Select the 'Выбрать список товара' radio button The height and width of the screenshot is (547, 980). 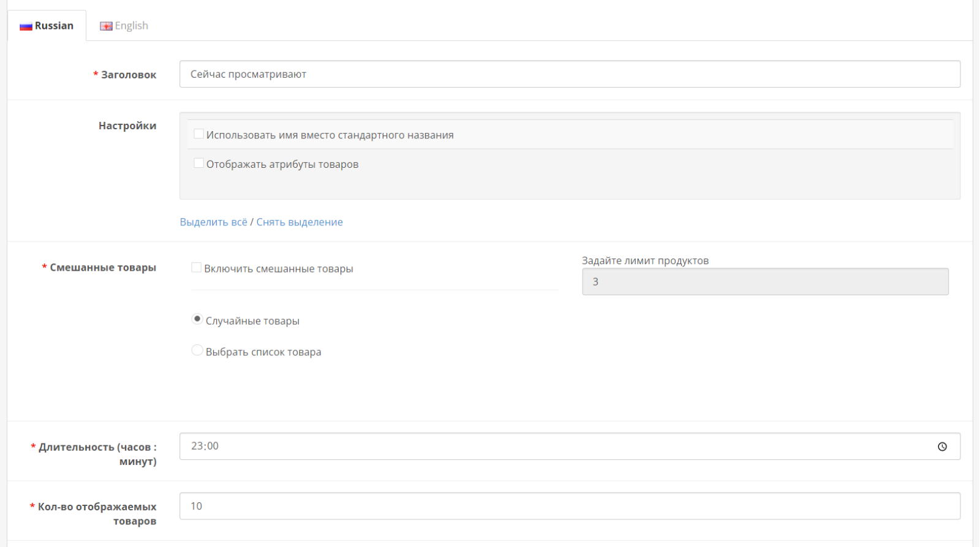(197, 350)
